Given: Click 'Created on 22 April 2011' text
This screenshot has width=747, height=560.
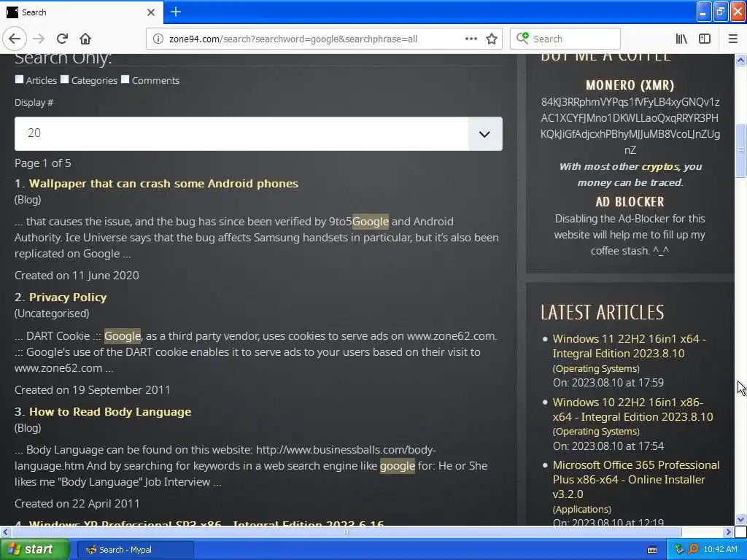Looking at the screenshot, I should (x=77, y=504).
